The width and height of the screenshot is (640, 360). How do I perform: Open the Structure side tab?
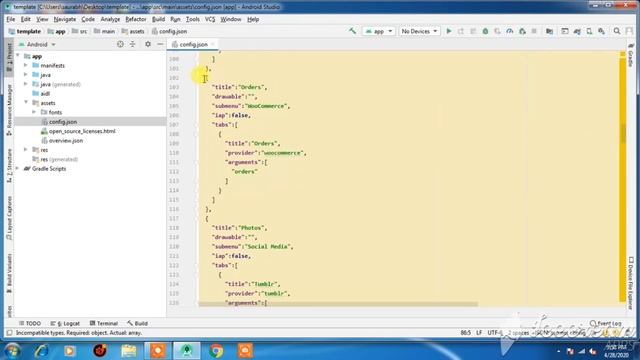(9, 165)
